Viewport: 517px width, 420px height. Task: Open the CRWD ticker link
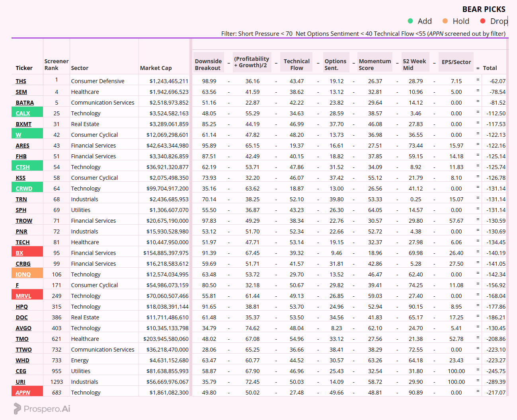click(x=24, y=189)
